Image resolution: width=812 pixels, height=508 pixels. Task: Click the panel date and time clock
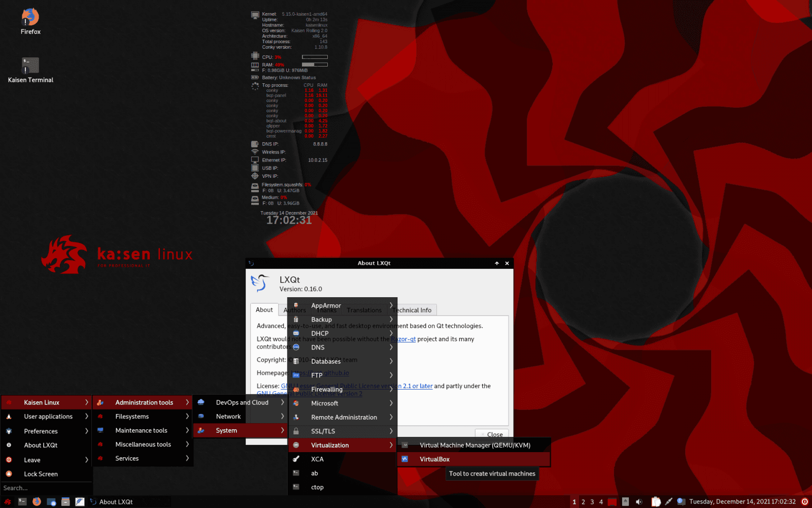[x=742, y=501]
